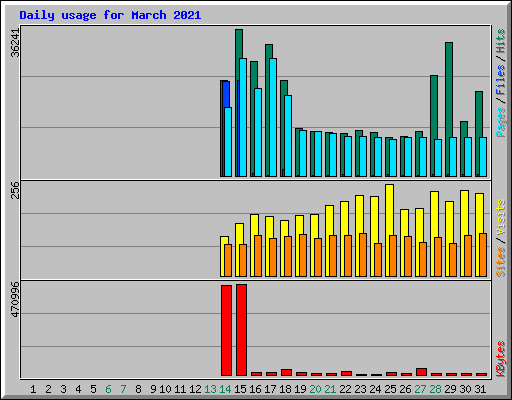This screenshot has width=512, height=400.
Task: Select the orange Sites bar for day 19
Action: tap(303, 255)
